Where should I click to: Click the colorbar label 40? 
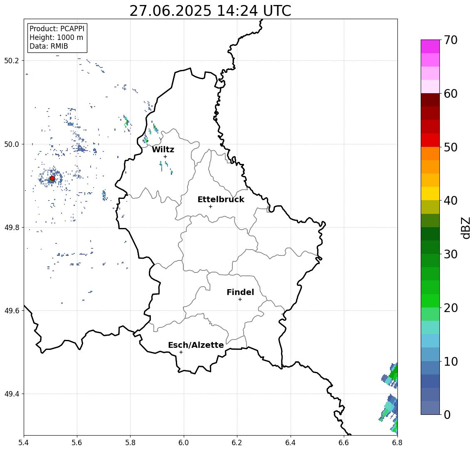(450, 201)
